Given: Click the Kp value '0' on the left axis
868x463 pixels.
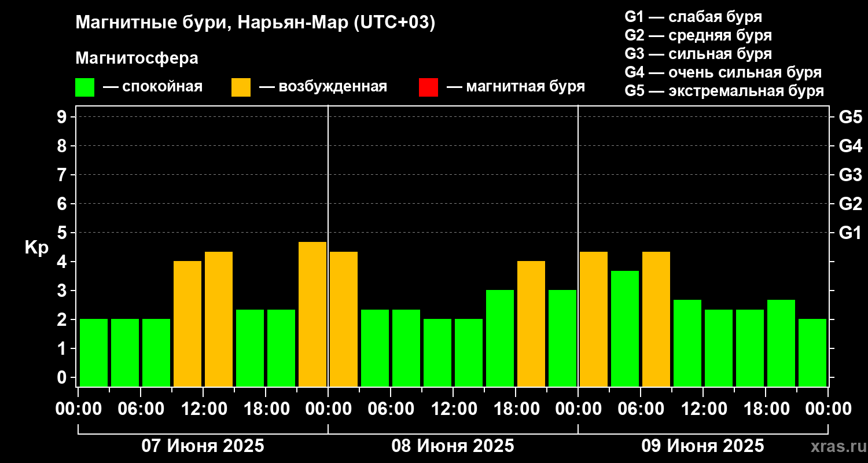Looking at the screenshot, I should pyautogui.click(x=62, y=377).
